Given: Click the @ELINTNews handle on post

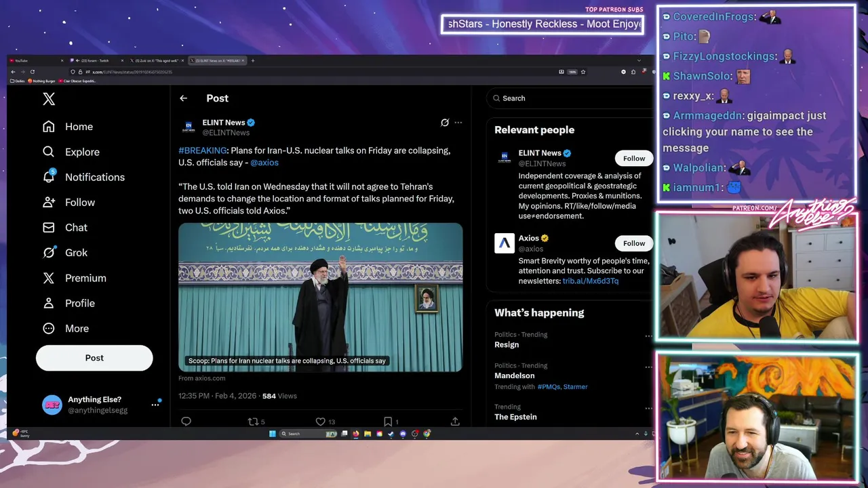Looking at the screenshot, I should point(226,133).
